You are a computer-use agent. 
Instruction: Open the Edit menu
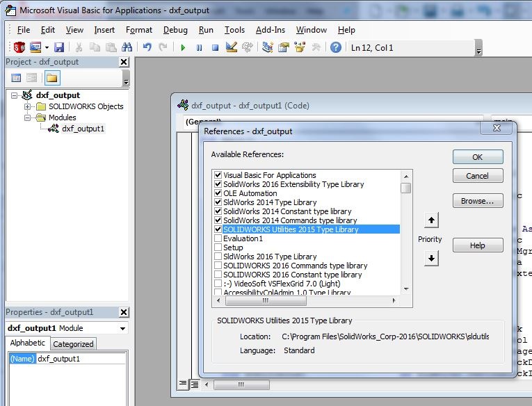[48, 30]
